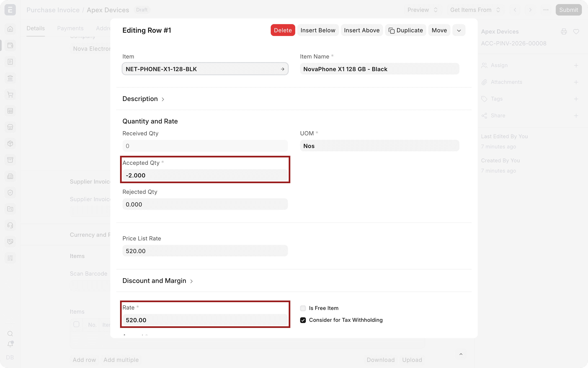Open the notifications bell icon

[x=10, y=344]
